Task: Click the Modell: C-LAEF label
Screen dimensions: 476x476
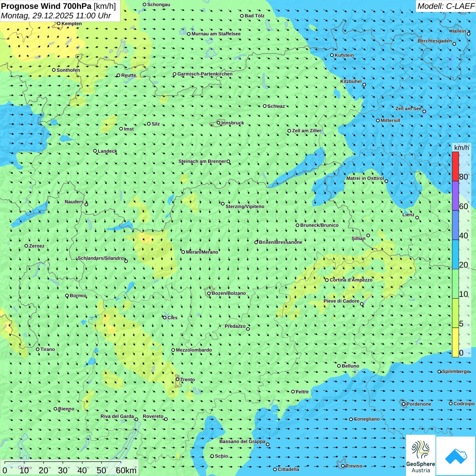Action: (x=445, y=6)
